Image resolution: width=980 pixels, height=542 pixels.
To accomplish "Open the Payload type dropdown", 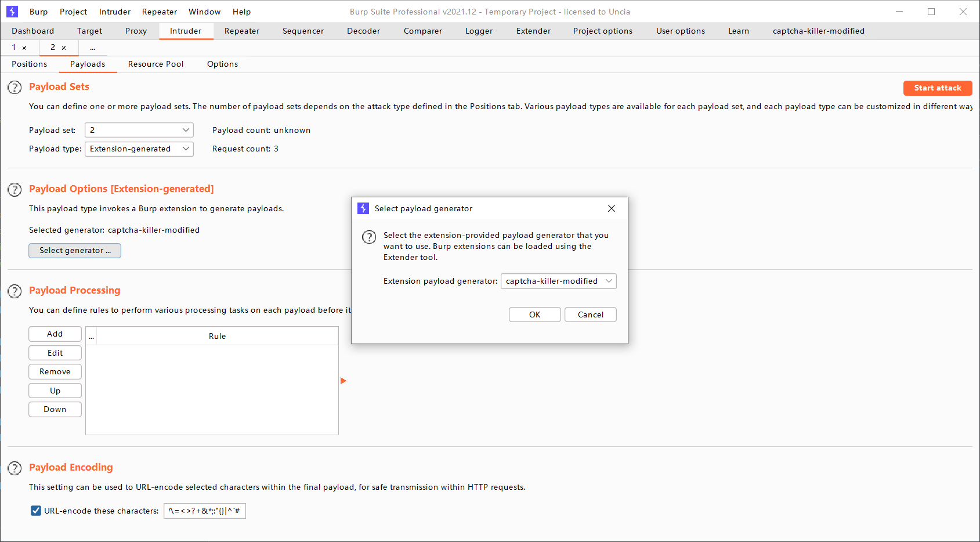I will click(139, 149).
